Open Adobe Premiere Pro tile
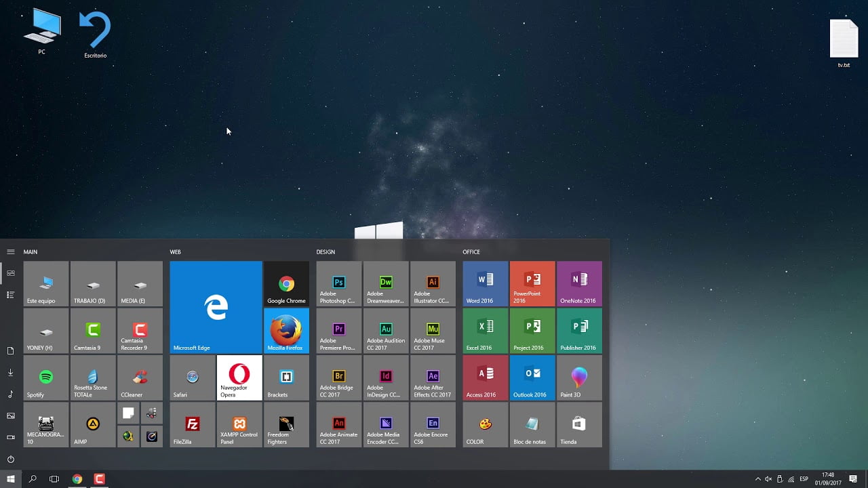Screen dimensions: 868x488 coord(339,331)
